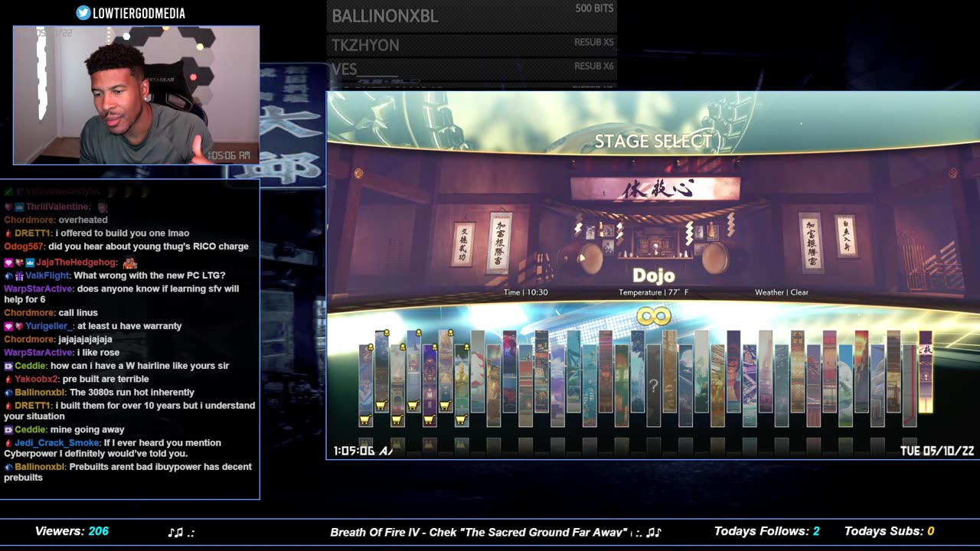Viewport: 980px width, 551px height.
Task: Click Chordmore beside 'call linus'
Action: tap(29, 313)
